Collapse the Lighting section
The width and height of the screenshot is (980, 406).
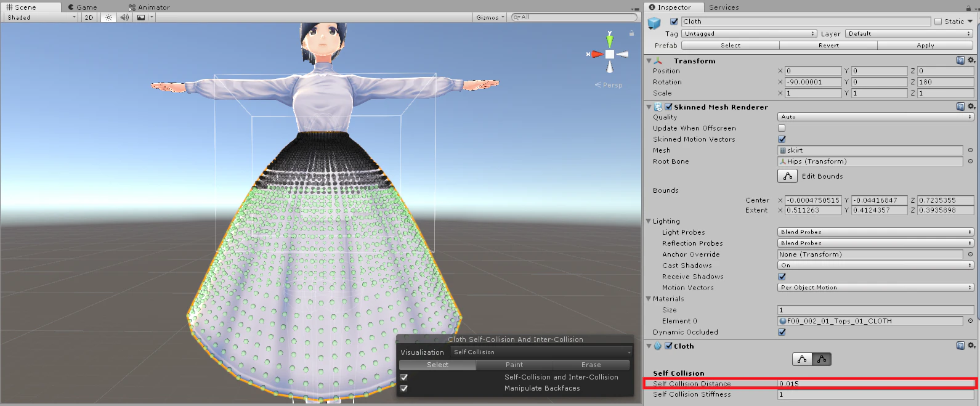click(x=649, y=221)
